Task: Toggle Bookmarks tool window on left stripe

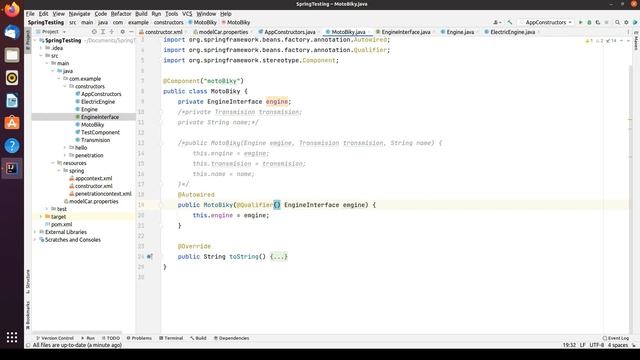Action: (28, 315)
